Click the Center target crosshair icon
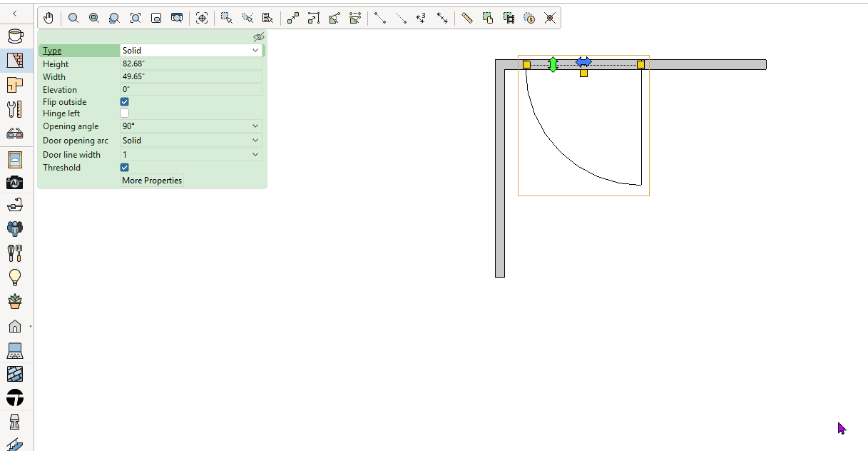 point(202,18)
